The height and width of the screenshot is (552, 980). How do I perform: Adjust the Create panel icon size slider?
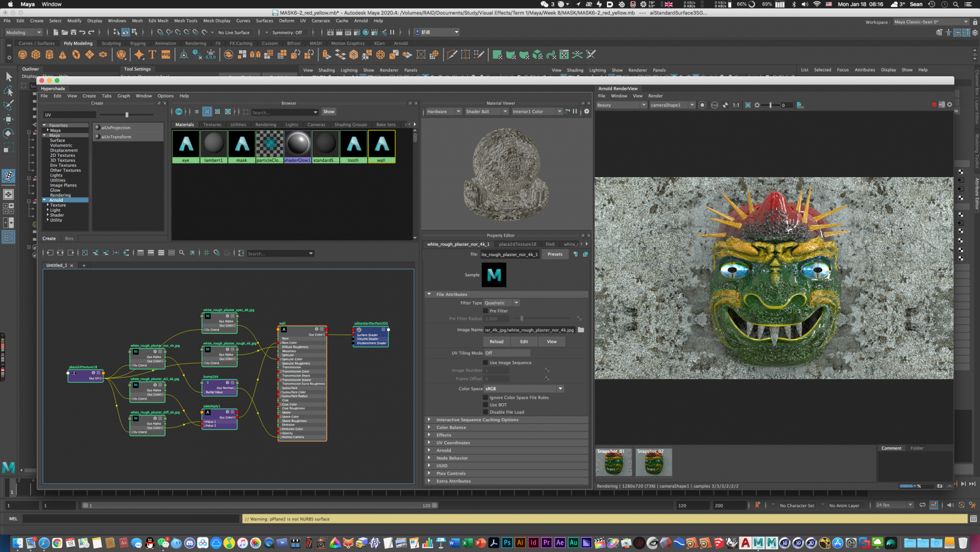127,115
